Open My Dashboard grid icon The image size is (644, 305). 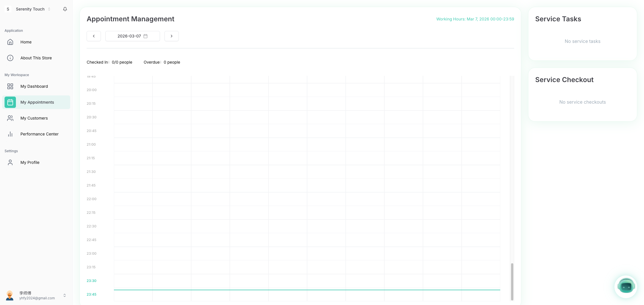[10, 86]
